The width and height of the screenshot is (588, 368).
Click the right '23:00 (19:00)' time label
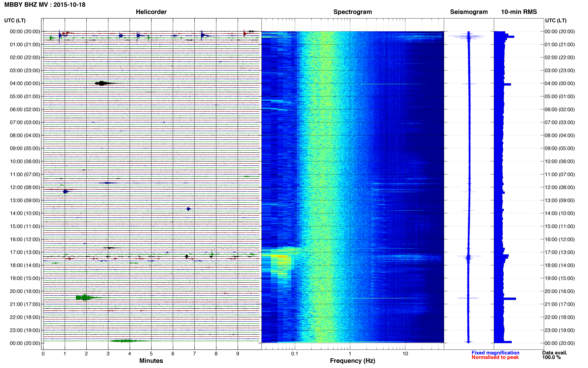coord(560,330)
